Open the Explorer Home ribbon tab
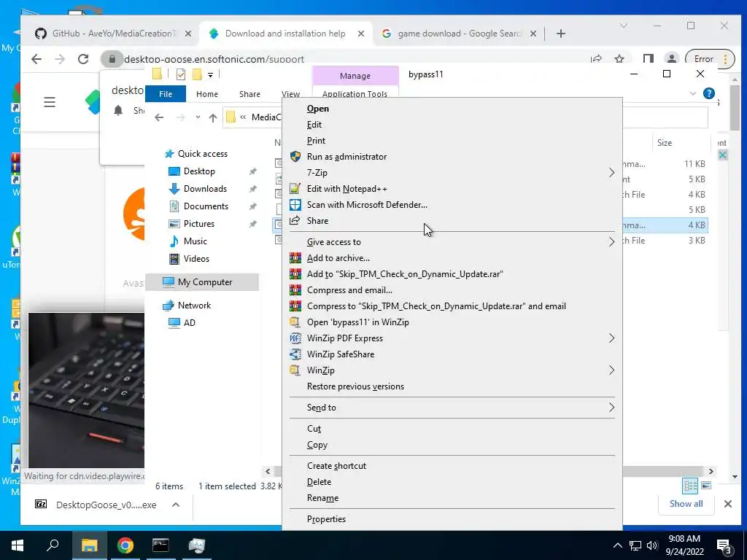This screenshot has width=747, height=560. (x=206, y=94)
